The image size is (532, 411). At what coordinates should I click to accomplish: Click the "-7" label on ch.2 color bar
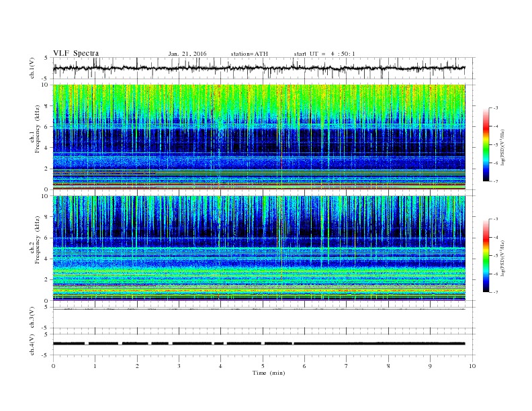[x=496, y=292]
